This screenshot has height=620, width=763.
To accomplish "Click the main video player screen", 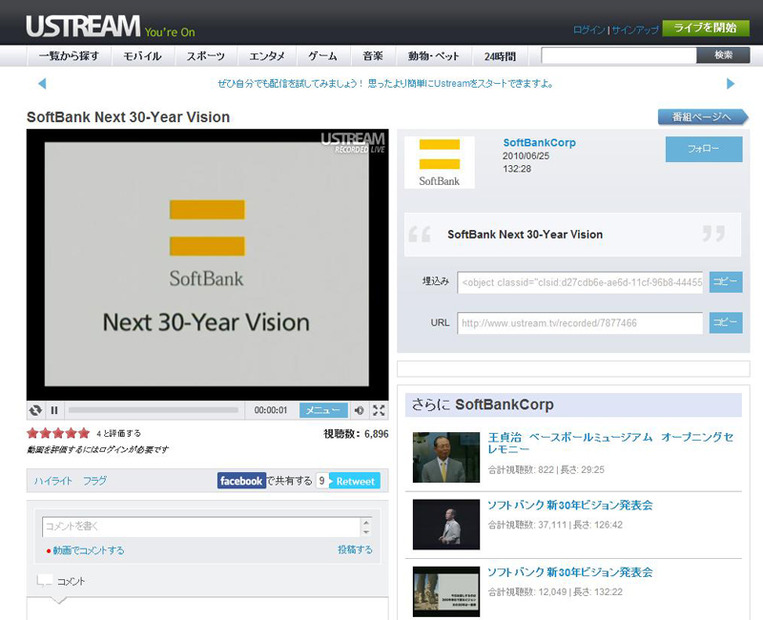I will pyautogui.click(x=207, y=265).
